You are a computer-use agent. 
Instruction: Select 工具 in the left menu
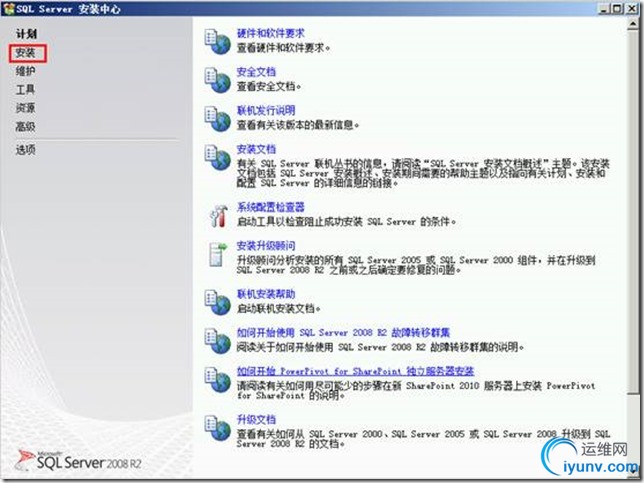click(x=25, y=90)
